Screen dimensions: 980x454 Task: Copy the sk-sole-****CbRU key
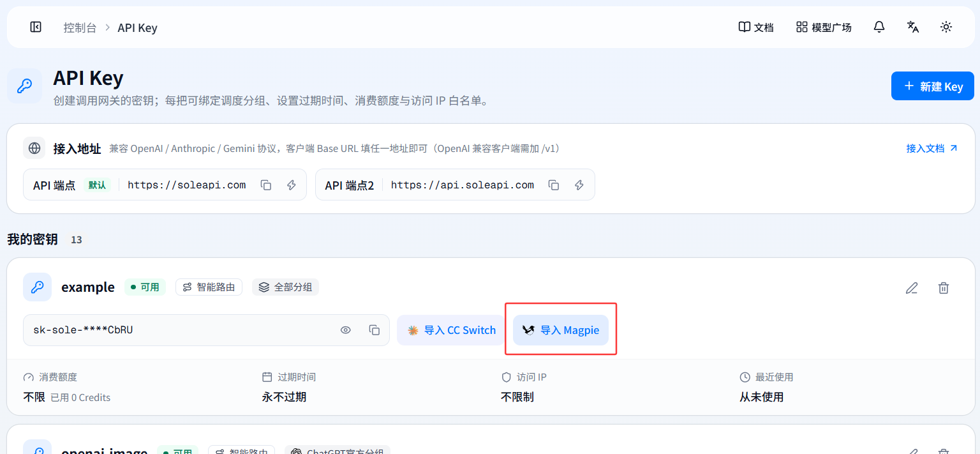coord(375,330)
